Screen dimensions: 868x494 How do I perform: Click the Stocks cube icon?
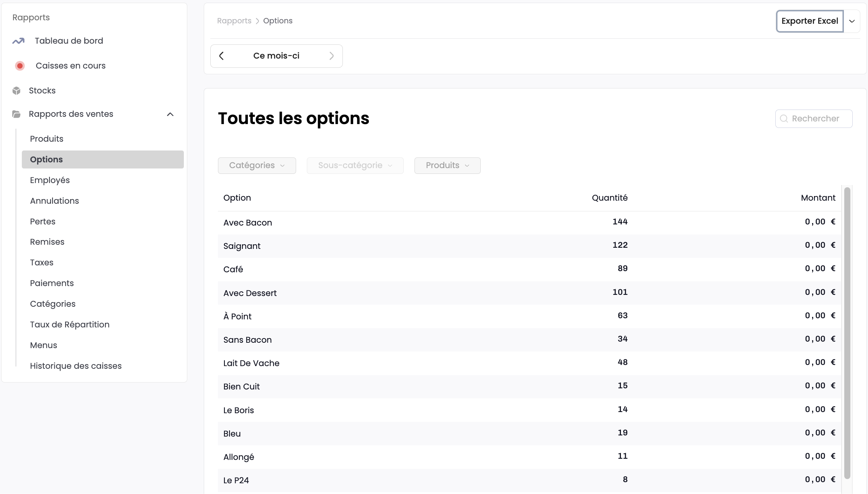(16, 90)
